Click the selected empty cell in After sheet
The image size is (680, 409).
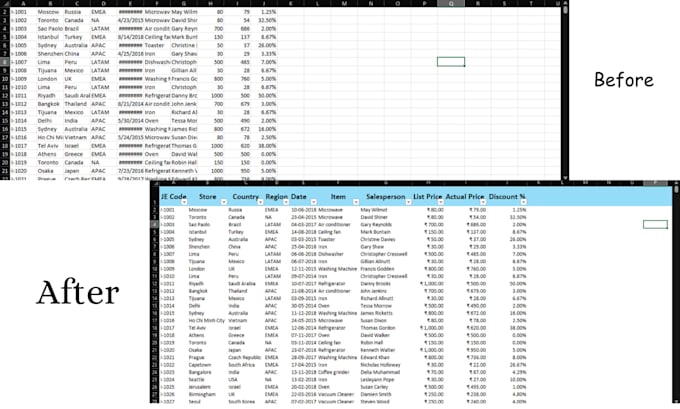pyautogui.click(x=655, y=224)
